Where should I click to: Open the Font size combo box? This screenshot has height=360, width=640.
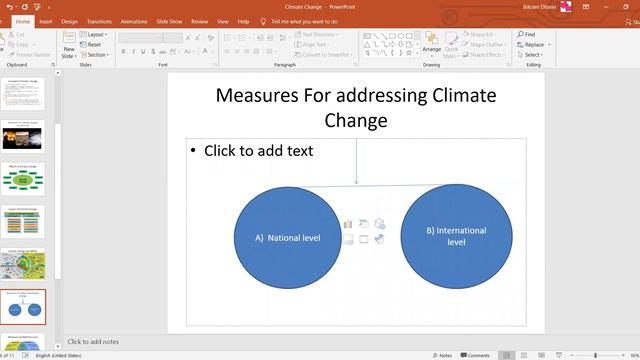coord(173,38)
